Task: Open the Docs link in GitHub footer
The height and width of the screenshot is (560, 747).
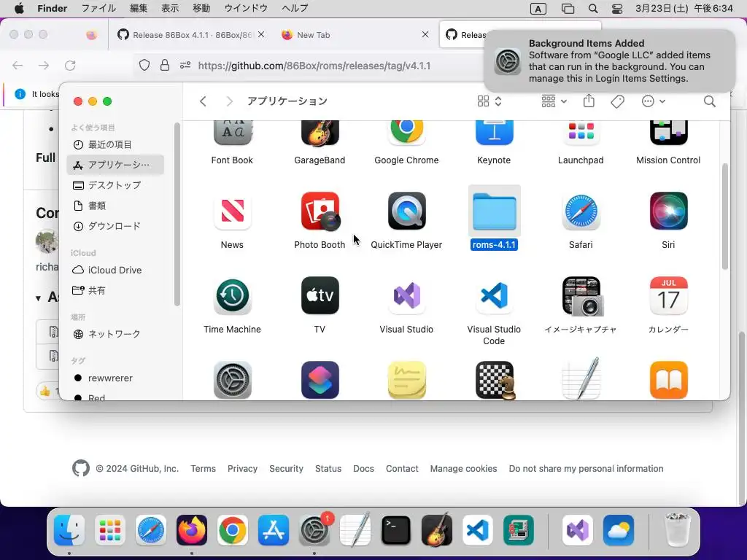Action: 363,469
